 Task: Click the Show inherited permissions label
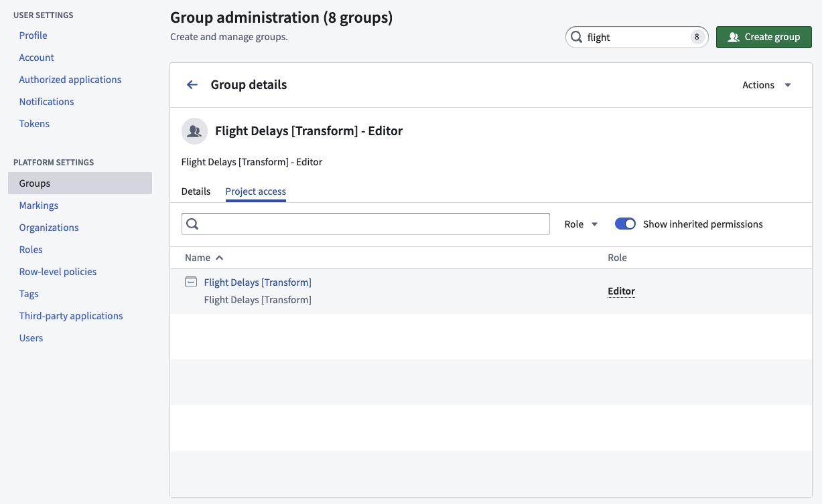pyautogui.click(x=703, y=224)
